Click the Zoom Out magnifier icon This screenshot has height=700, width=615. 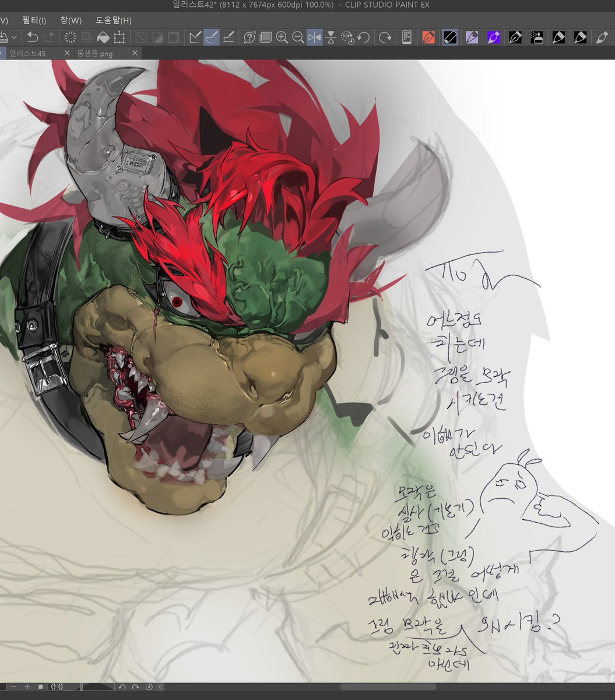[298, 37]
